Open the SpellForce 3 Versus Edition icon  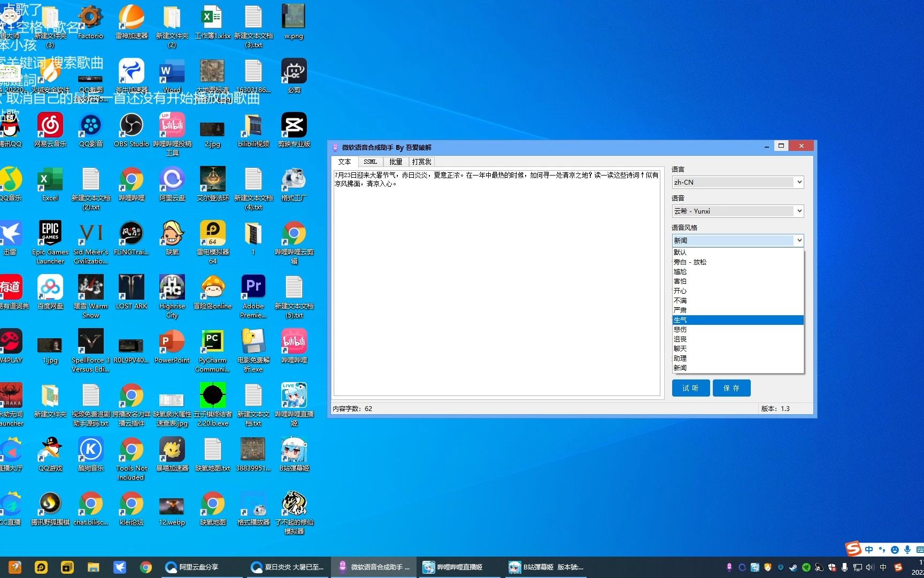(x=91, y=351)
